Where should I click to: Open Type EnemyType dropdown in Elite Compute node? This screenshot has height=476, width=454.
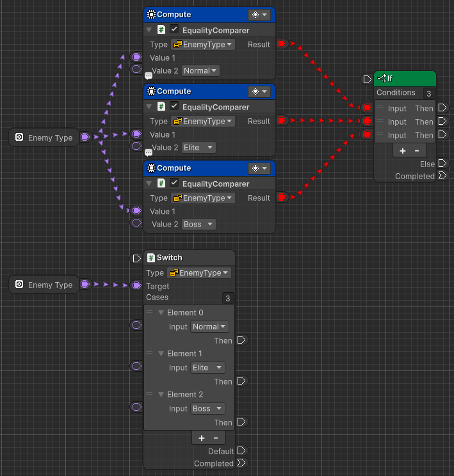click(x=203, y=122)
